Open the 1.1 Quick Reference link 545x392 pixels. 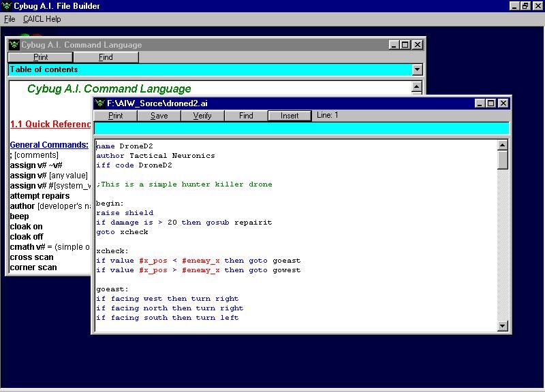tap(50, 124)
